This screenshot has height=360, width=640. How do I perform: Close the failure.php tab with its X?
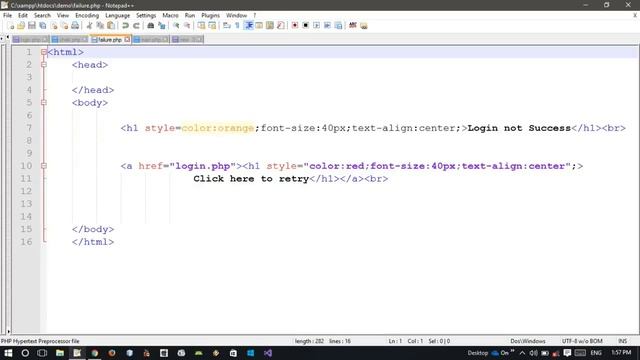click(127, 40)
